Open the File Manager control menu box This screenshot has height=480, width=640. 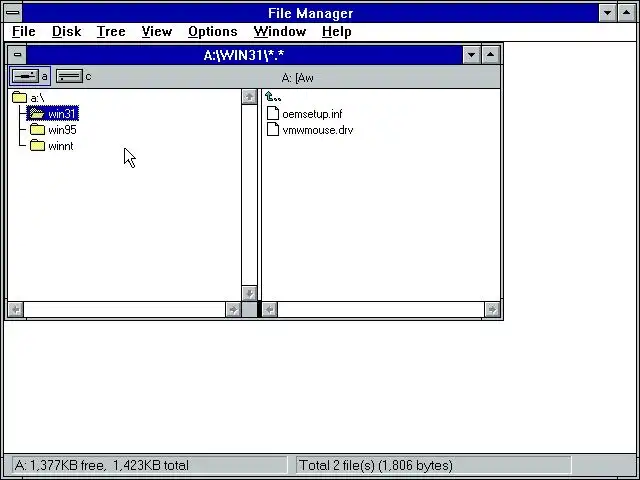point(13,13)
